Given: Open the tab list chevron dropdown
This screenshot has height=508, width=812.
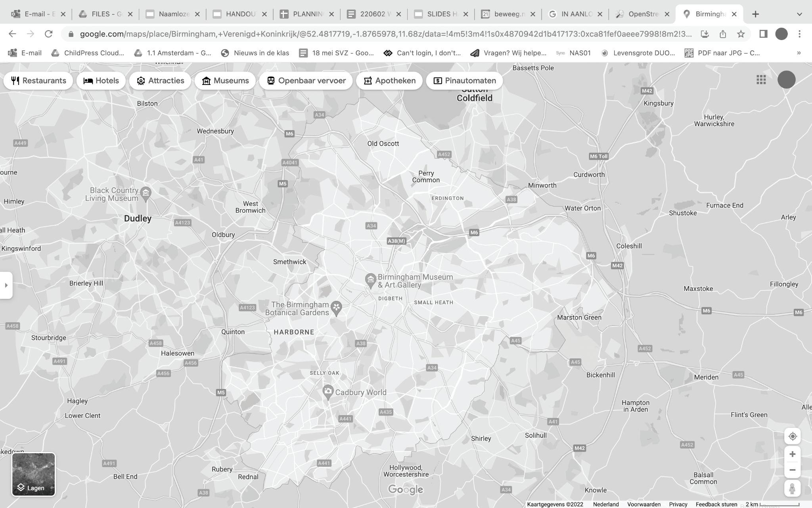Looking at the screenshot, I should 799,14.
